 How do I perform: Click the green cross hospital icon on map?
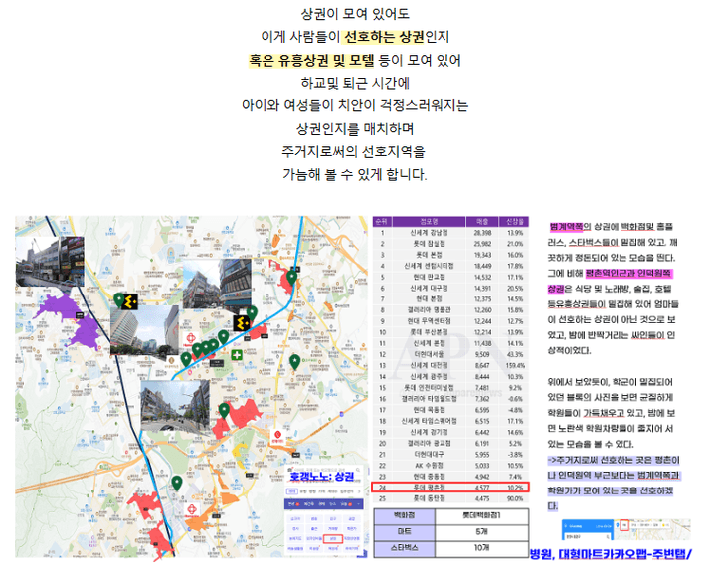(x=237, y=355)
